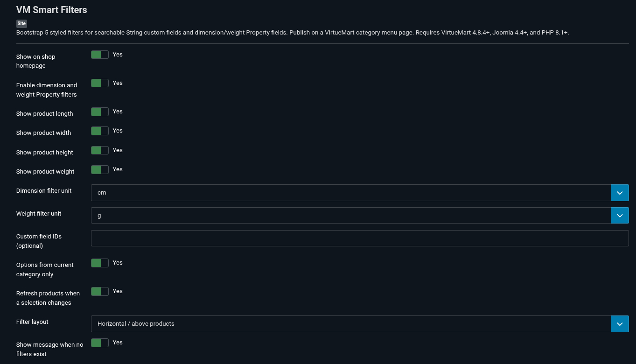This screenshot has height=364, width=636.
Task: Click the Custom field IDs input field
Action: tap(360, 238)
